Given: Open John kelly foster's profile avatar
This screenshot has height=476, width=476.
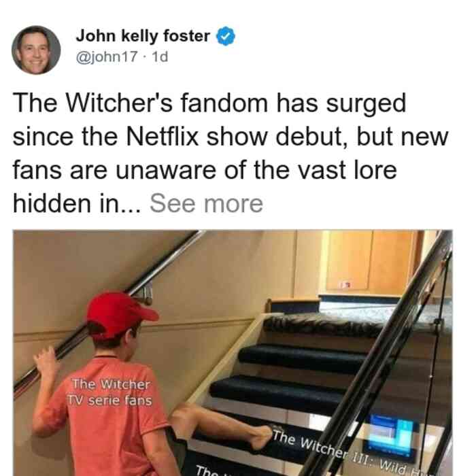Looking at the screenshot, I should (36, 50).
